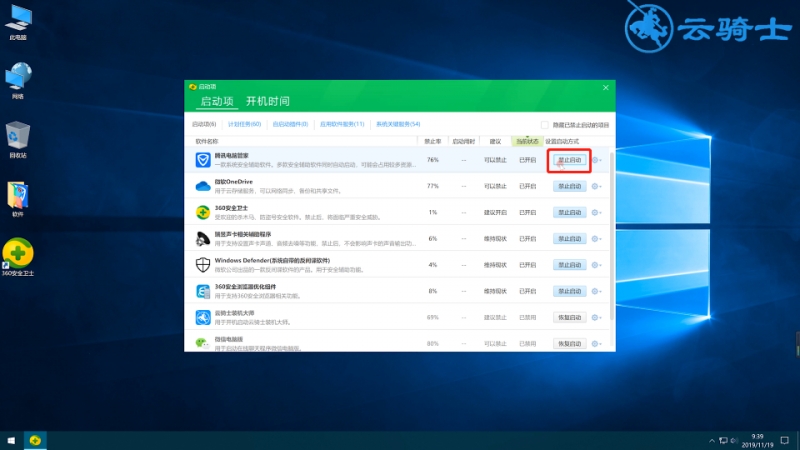
Task: Switch to 开机时间 main tab
Action: pos(268,101)
